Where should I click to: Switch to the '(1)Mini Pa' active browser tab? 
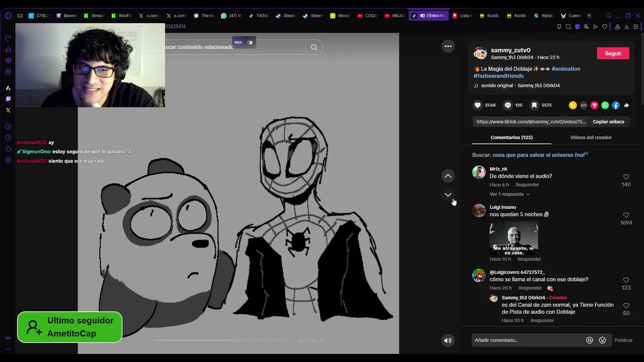(429, 16)
